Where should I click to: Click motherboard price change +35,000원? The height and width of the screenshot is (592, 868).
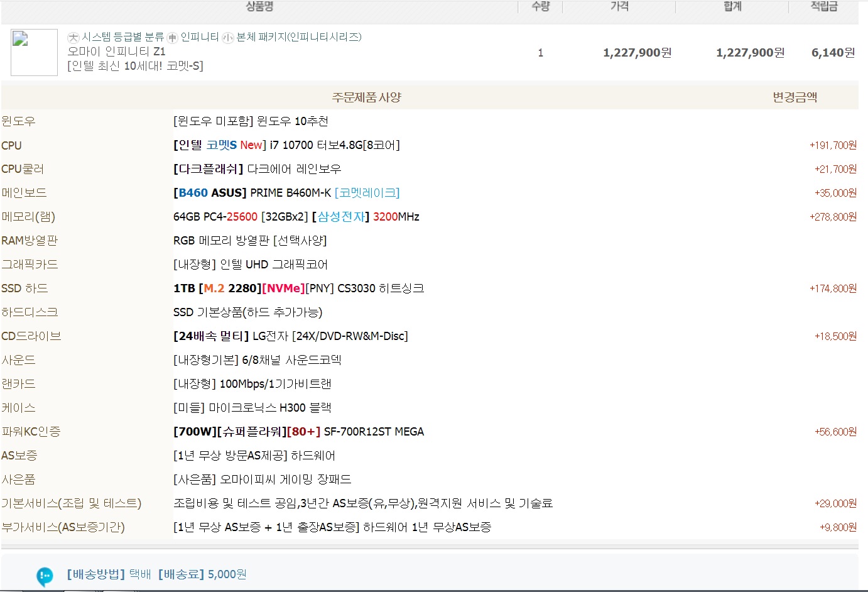(835, 193)
